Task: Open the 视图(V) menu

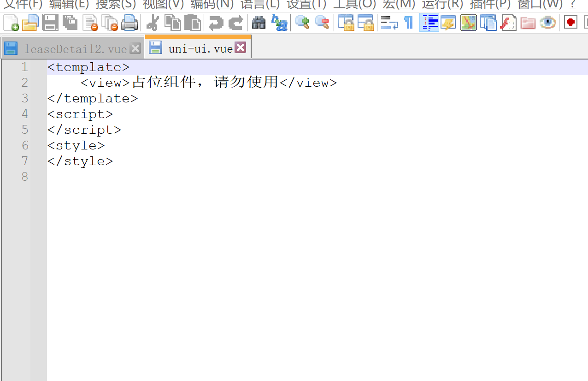Action: coord(164,4)
